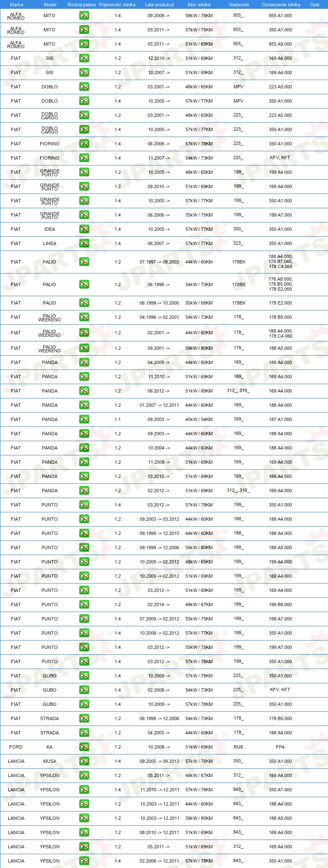
Task: Click the fuel icon in the Fiorino 06.2008 row
Action: click(84, 144)
